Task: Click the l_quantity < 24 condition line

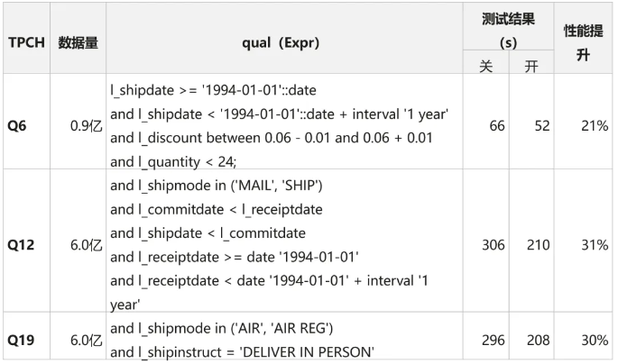Action: pyautogui.click(x=173, y=162)
